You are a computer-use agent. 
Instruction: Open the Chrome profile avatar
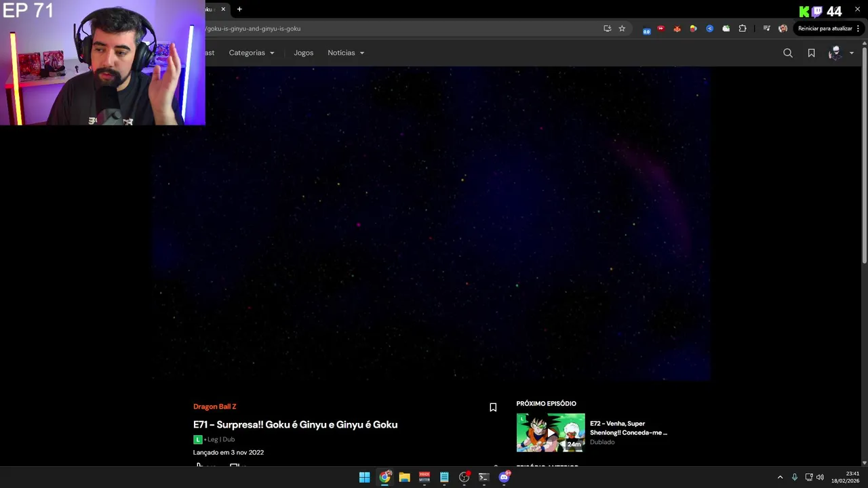click(x=783, y=28)
